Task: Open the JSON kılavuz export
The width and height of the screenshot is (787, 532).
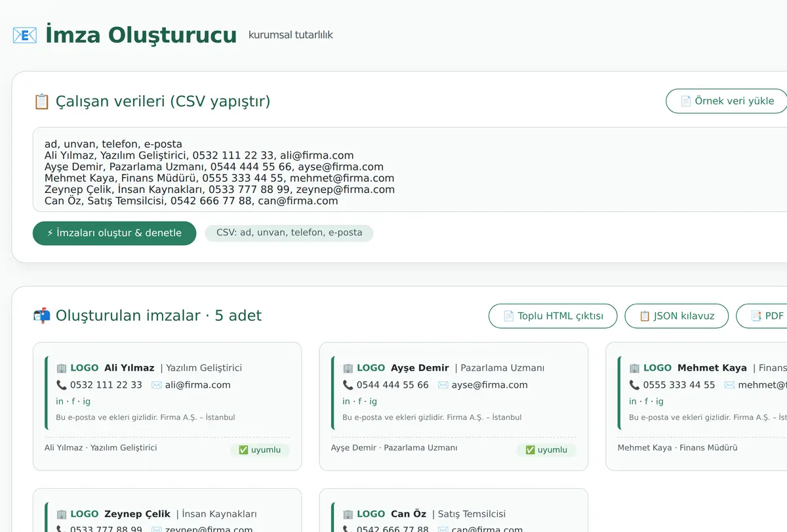Action: (676, 316)
